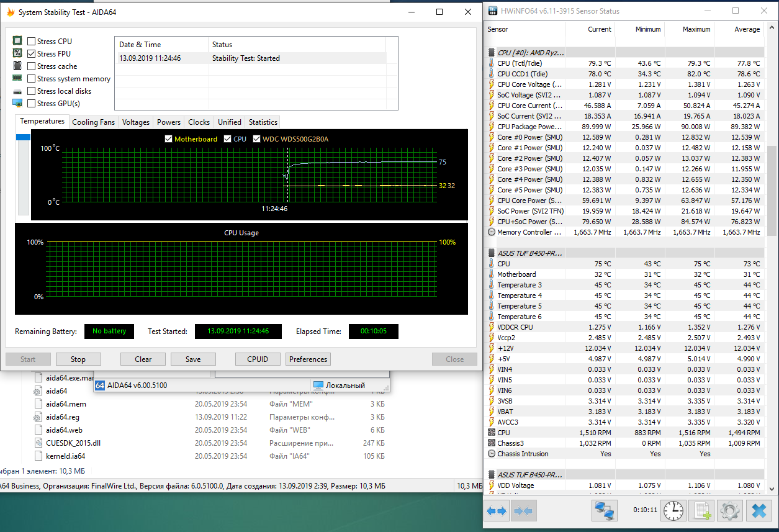Switch to the Clocks tab
Screen dimensions: 779x532
click(x=199, y=122)
